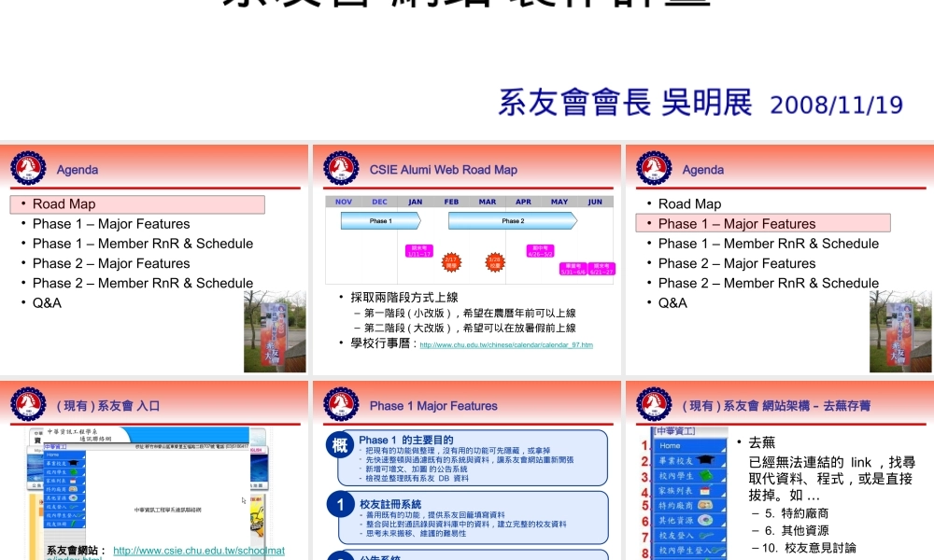Open the 家族列表 menu entry
The height and width of the screenshot is (560, 934).
point(674,490)
